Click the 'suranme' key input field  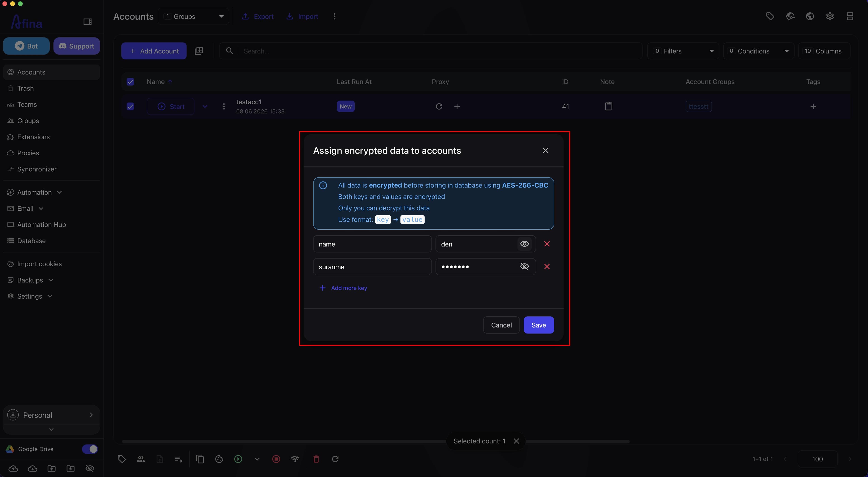pyautogui.click(x=372, y=267)
